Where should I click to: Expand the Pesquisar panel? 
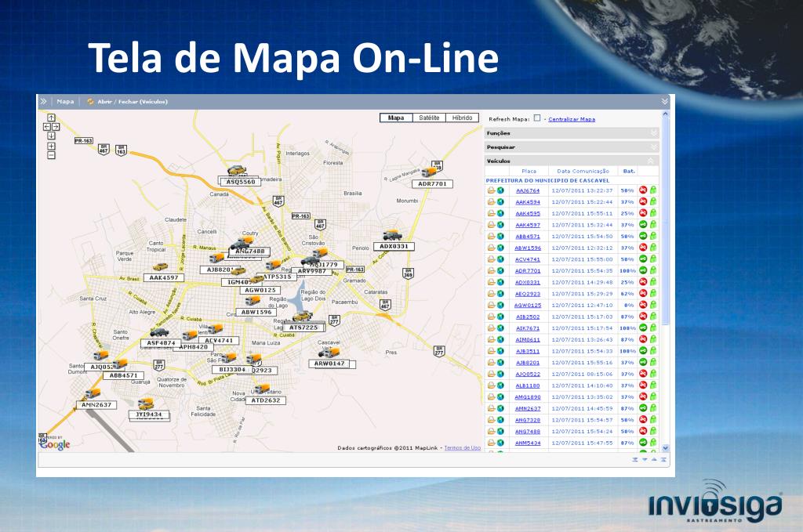(572, 147)
